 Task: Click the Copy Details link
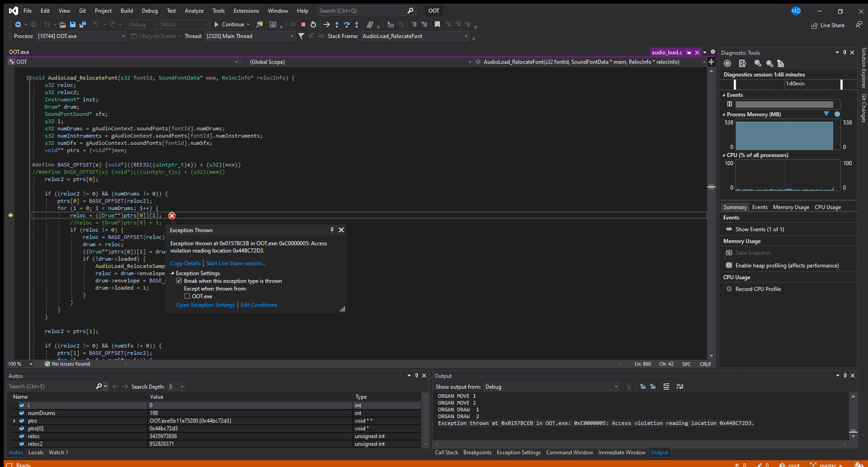pos(185,263)
